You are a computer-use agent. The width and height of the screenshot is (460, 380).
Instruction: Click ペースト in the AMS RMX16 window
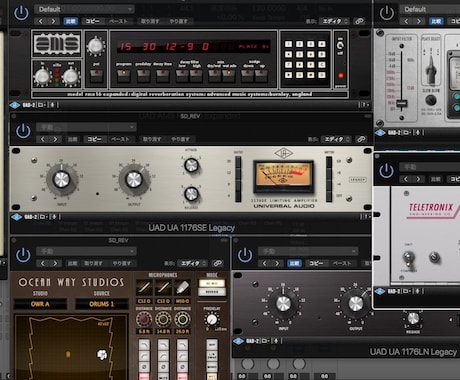click(x=118, y=21)
